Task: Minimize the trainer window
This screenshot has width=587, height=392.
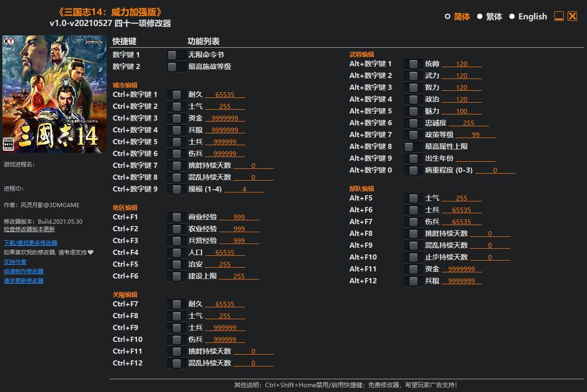Action: tap(559, 17)
